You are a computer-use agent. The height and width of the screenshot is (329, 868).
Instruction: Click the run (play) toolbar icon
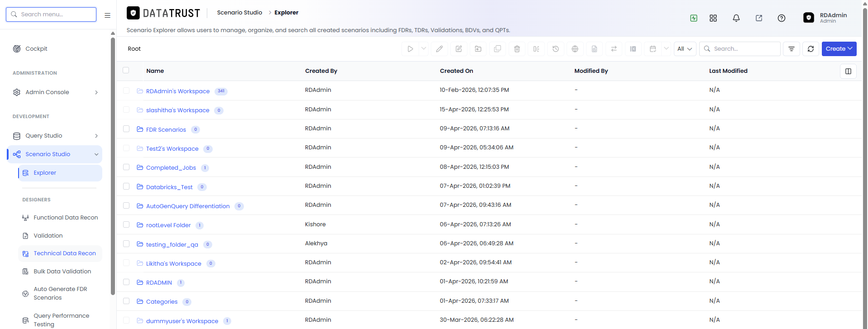(410, 49)
